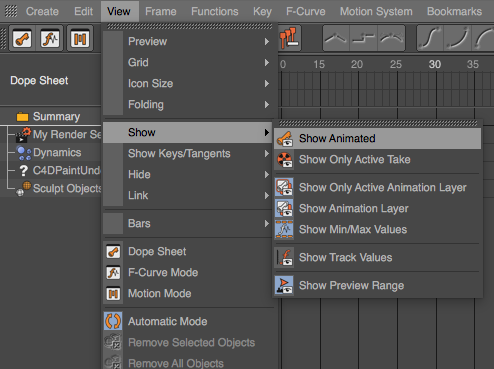Image resolution: width=494 pixels, height=369 pixels.
Task: Toggle Show Preview Range option
Action: tap(377, 285)
